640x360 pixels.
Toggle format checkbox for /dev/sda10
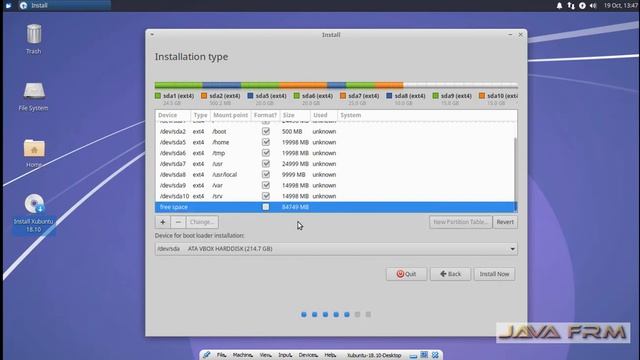coord(266,196)
